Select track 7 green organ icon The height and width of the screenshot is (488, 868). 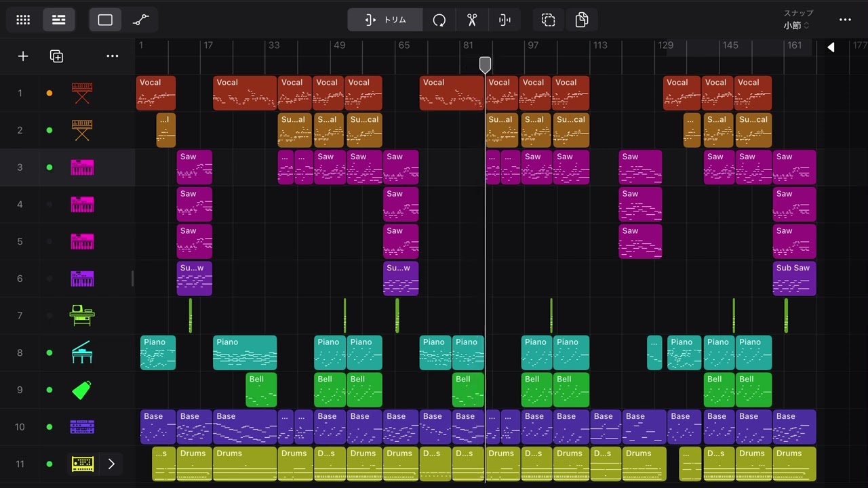82,315
